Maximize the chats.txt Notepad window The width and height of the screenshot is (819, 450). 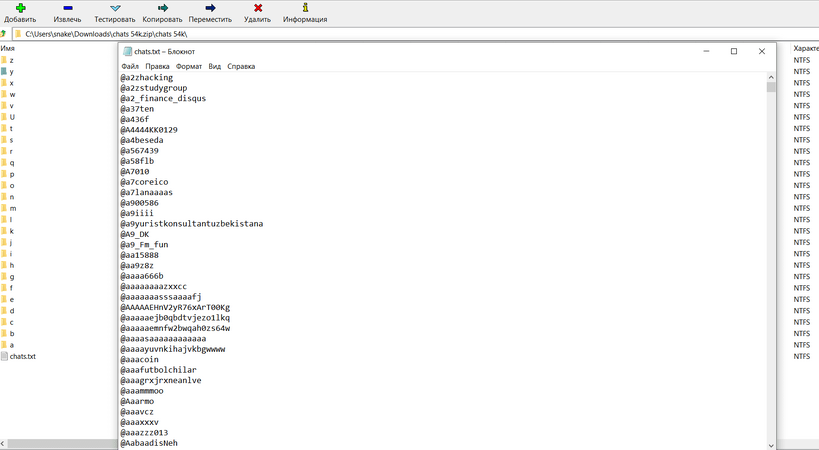pos(733,51)
